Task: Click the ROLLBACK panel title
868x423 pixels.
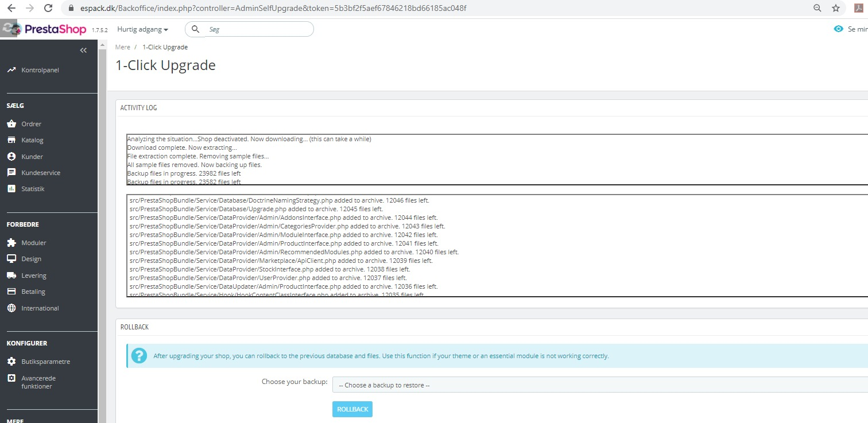Action: pyautogui.click(x=134, y=327)
